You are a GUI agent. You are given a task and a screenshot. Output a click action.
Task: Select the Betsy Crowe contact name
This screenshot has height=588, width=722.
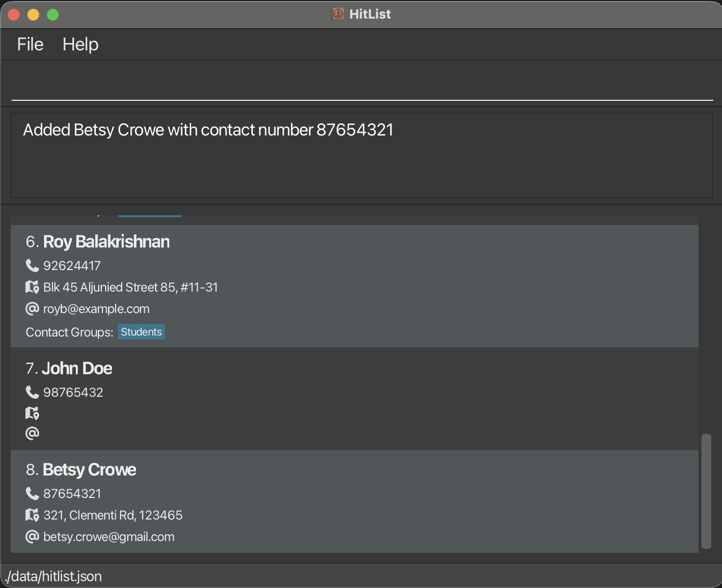(90, 470)
